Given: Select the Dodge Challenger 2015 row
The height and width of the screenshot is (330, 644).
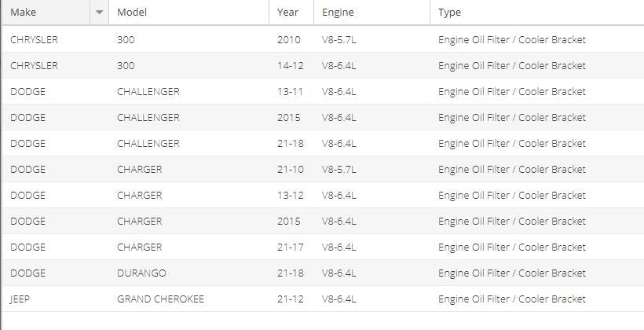Looking at the screenshot, I should pos(324,117).
